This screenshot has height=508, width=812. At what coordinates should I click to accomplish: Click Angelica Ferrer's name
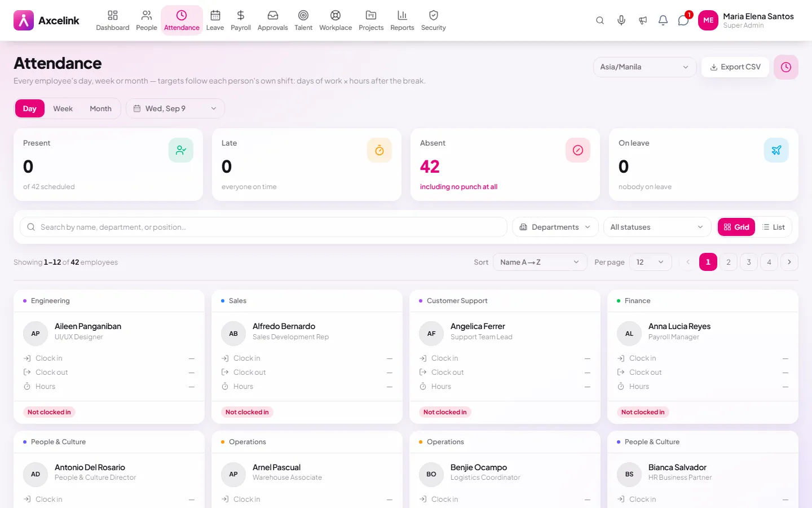point(478,326)
